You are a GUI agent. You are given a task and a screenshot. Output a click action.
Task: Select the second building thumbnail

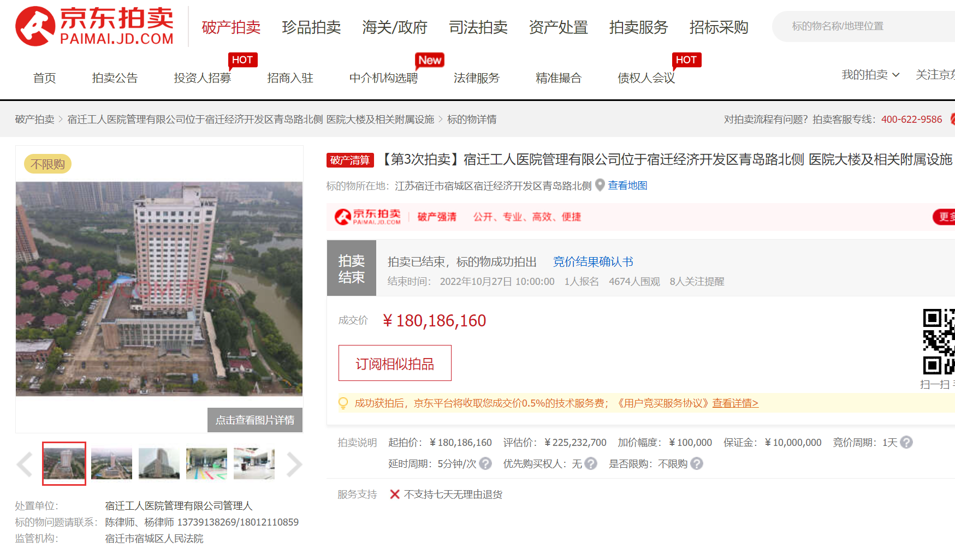click(111, 464)
